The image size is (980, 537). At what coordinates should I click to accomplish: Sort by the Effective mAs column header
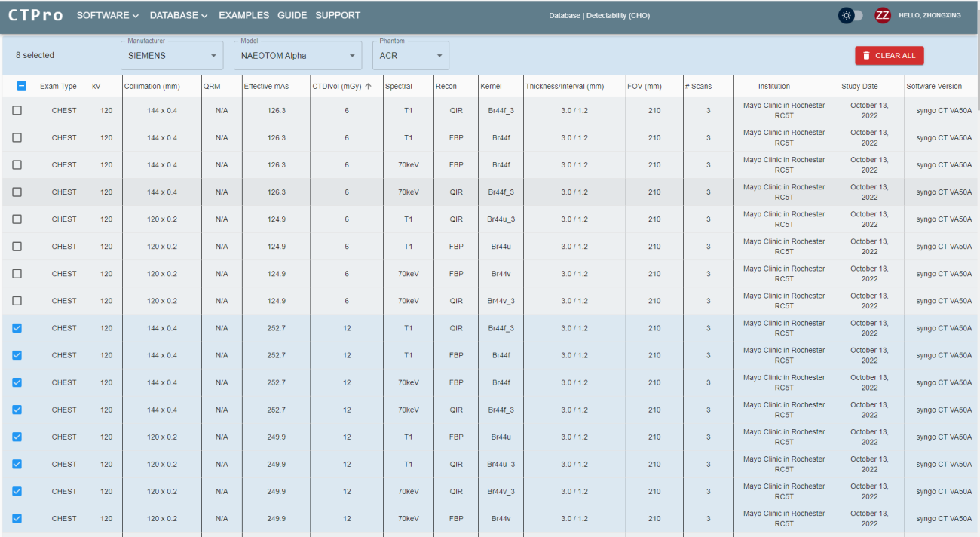click(x=266, y=86)
